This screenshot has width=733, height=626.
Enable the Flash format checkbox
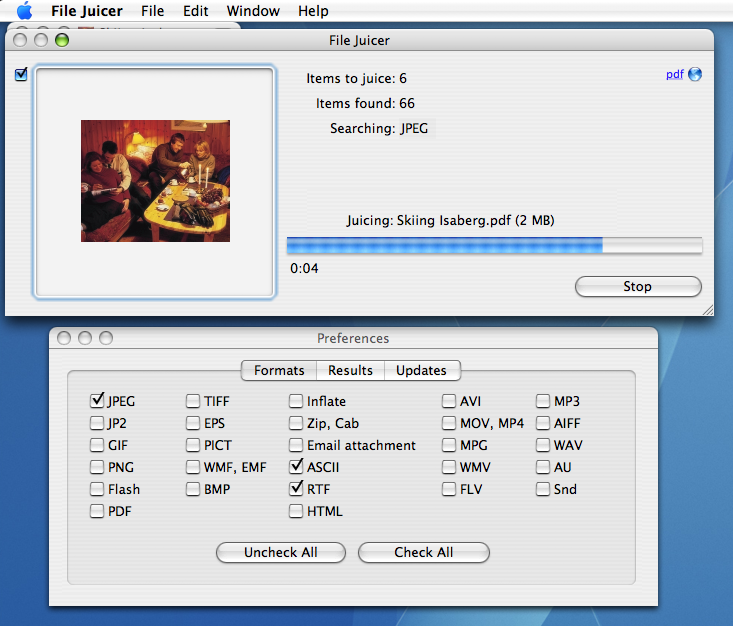[x=97, y=489]
